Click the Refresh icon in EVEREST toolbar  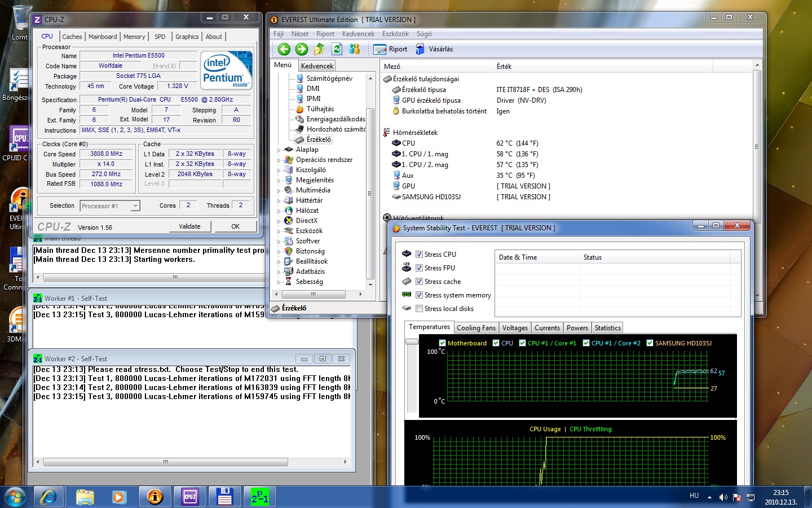[x=337, y=49]
